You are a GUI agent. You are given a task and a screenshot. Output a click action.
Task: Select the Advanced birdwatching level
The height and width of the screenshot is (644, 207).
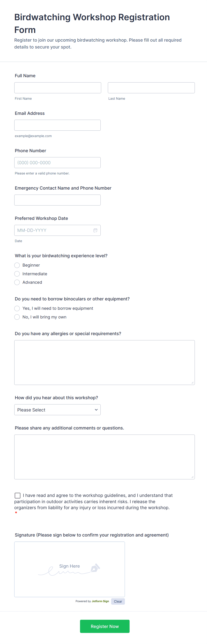point(17,282)
